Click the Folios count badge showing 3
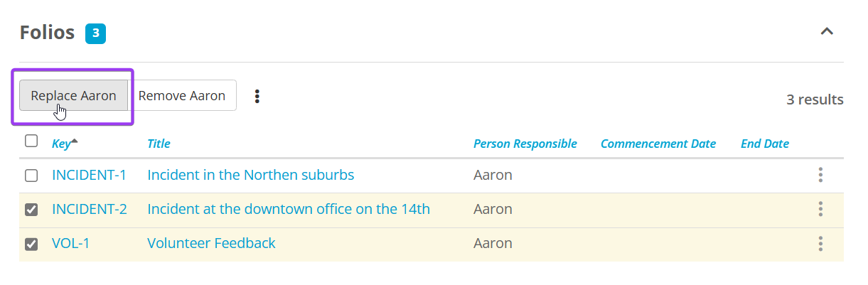Screen dimensions: 868x285 pyautogui.click(x=95, y=33)
